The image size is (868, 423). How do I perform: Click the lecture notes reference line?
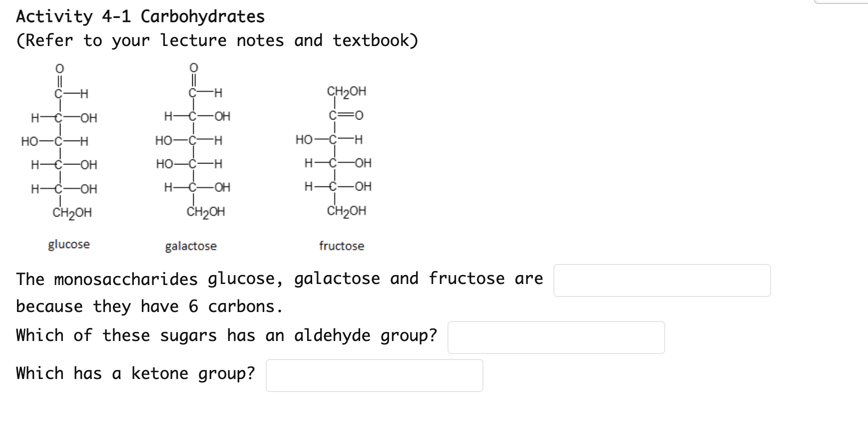(217, 40)
